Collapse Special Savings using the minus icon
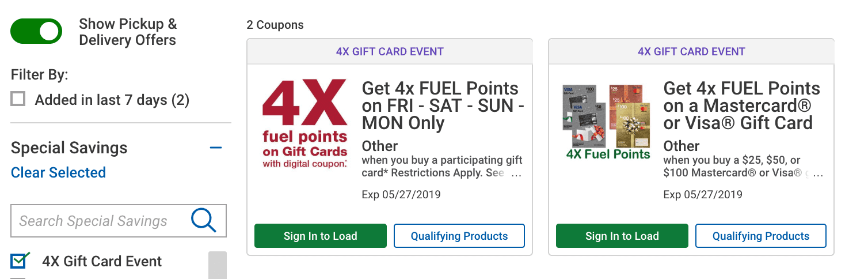 [x=216, y=148]
